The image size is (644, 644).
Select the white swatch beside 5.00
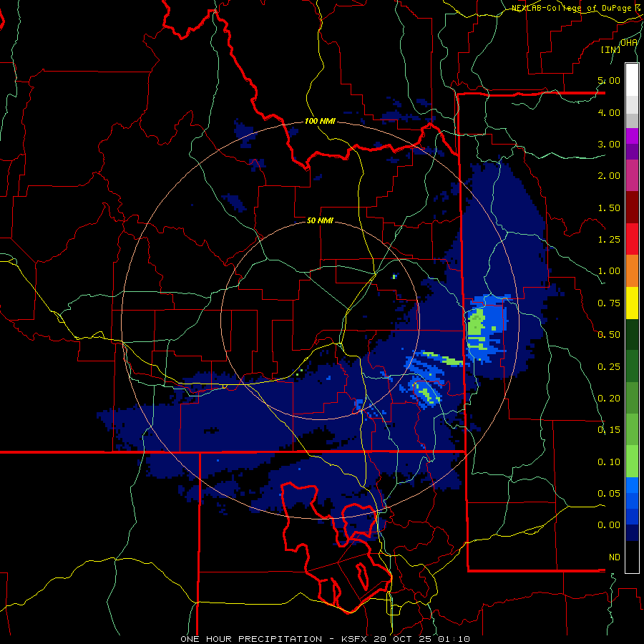[632, 80]
